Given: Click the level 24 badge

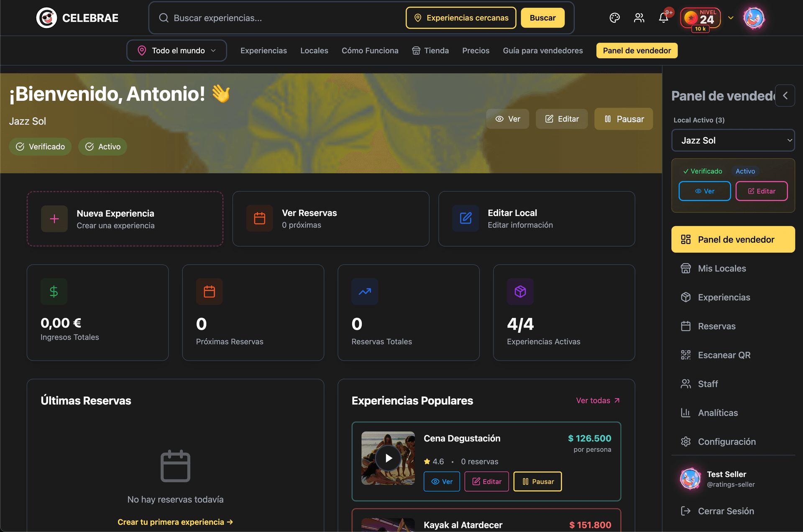Looking at the screenshot, I should [701, 19].
